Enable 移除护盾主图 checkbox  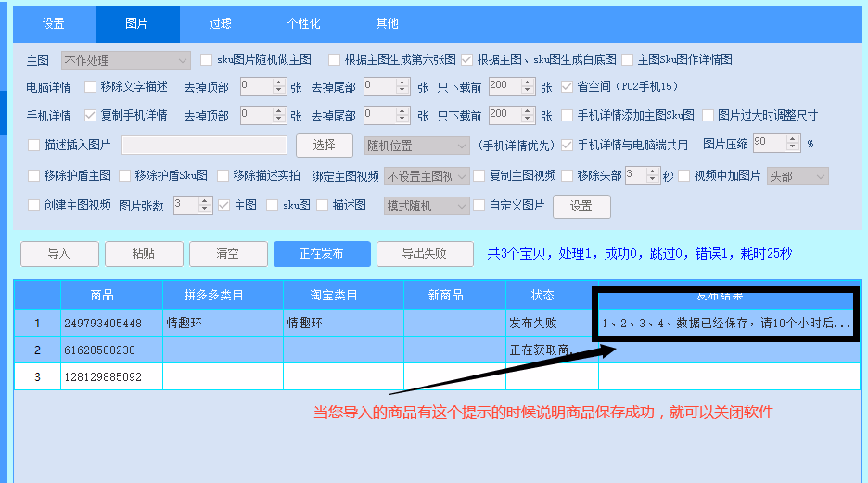point(33,175)
